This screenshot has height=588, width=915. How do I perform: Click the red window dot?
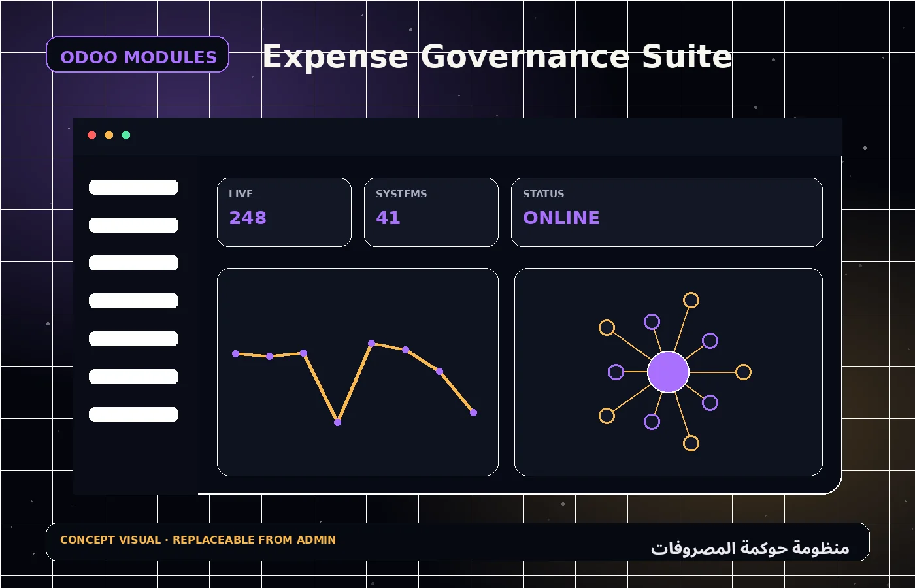point(92,135)
